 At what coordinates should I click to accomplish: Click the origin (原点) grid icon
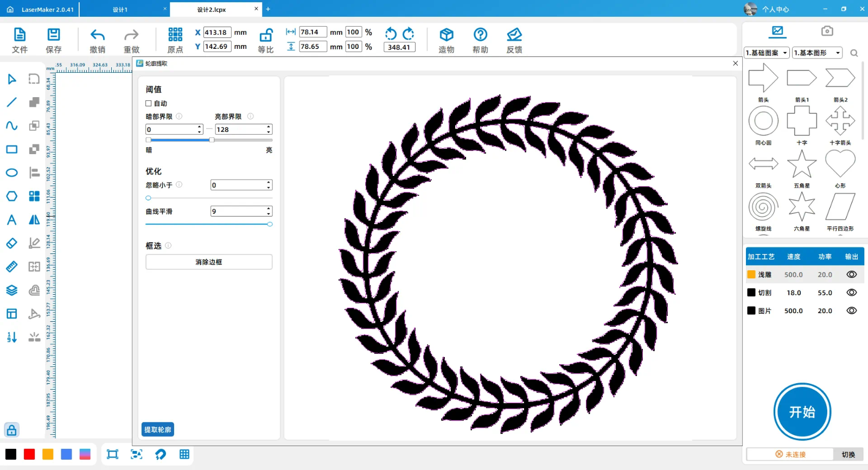coord(175,35)
